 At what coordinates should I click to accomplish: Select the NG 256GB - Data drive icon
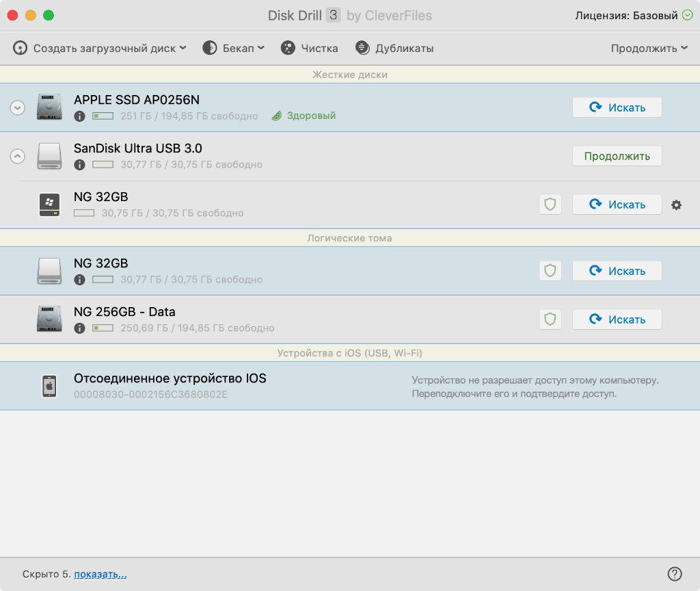[x=49, y=319]
